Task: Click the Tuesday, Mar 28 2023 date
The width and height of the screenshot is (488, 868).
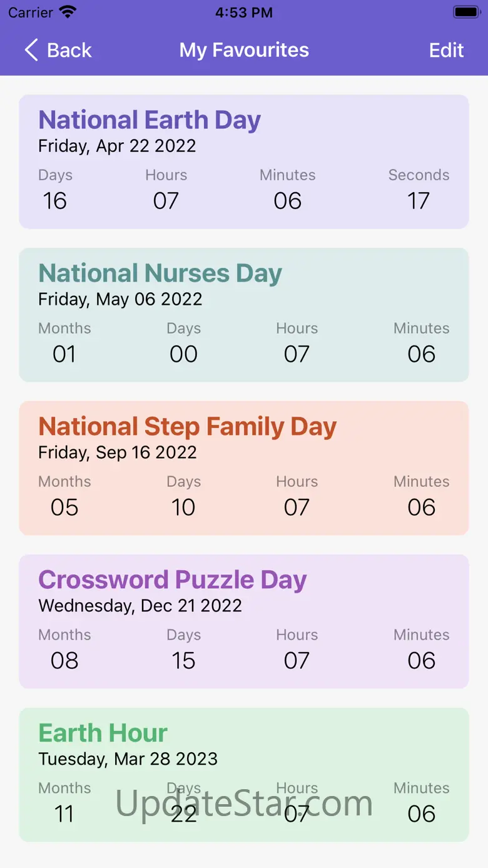Action: pyautogui.click(x=128, y=759)
